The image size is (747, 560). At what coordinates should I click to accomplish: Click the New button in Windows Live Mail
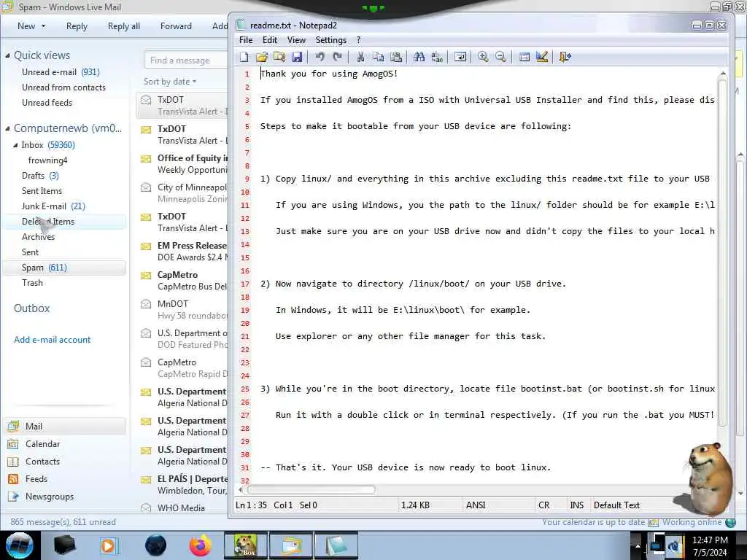(x=26, y=26)
